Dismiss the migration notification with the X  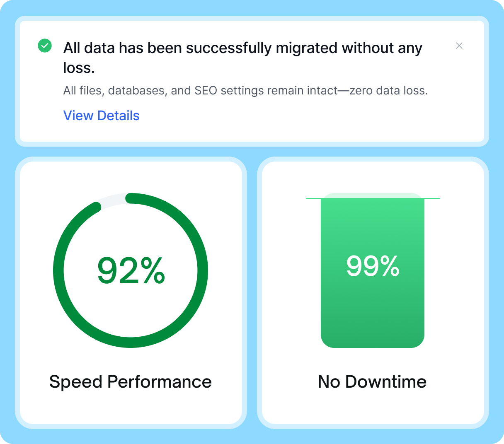click(x=459, y=46)
